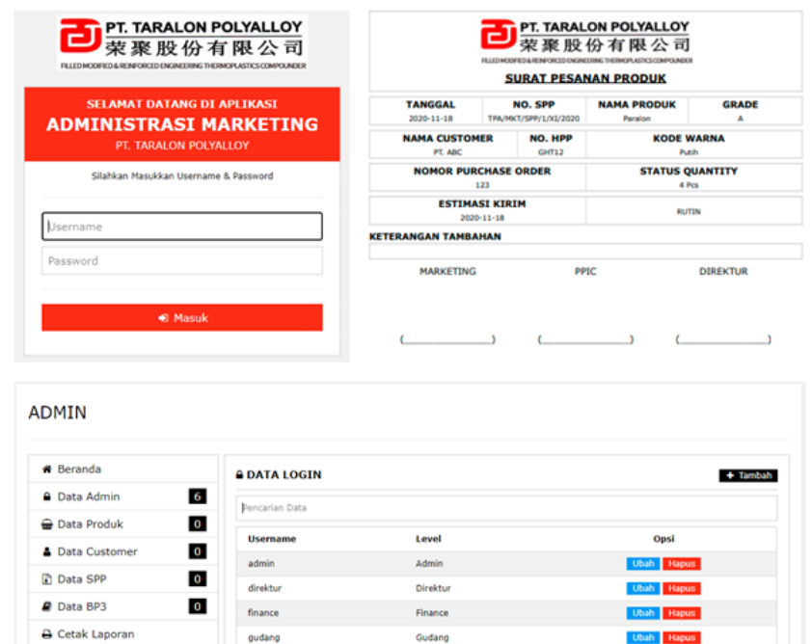The image size is (812, 644).
Task: Select the 'Direktur' level cell
Action: click(433, 588)
